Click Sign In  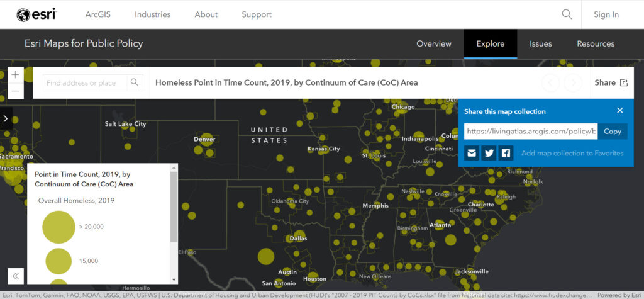(606, 14)
